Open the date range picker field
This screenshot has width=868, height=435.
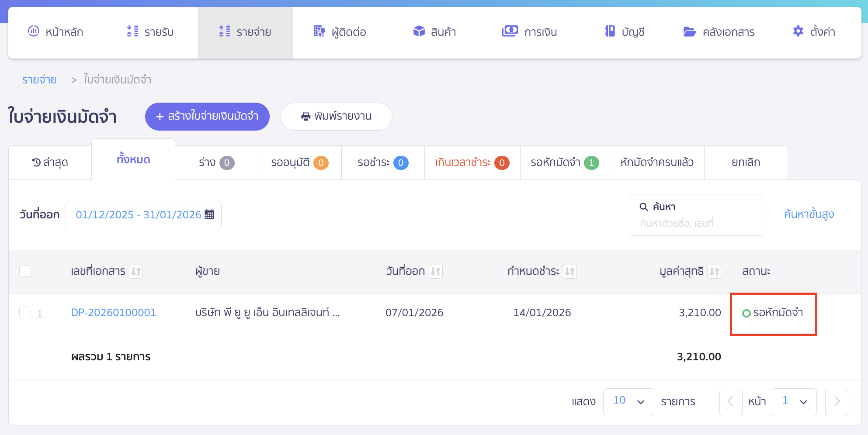point(139,215)
